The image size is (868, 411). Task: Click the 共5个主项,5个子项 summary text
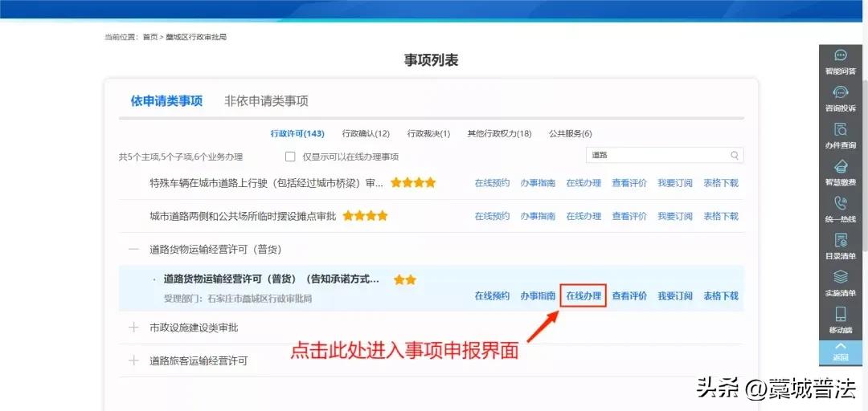181,157
